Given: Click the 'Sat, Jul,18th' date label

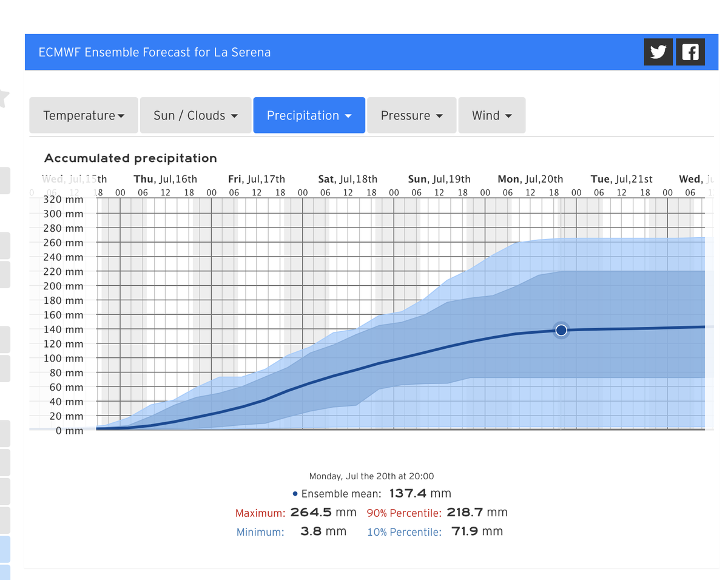Looking at the screenshot, I should [x=348, y=179].
